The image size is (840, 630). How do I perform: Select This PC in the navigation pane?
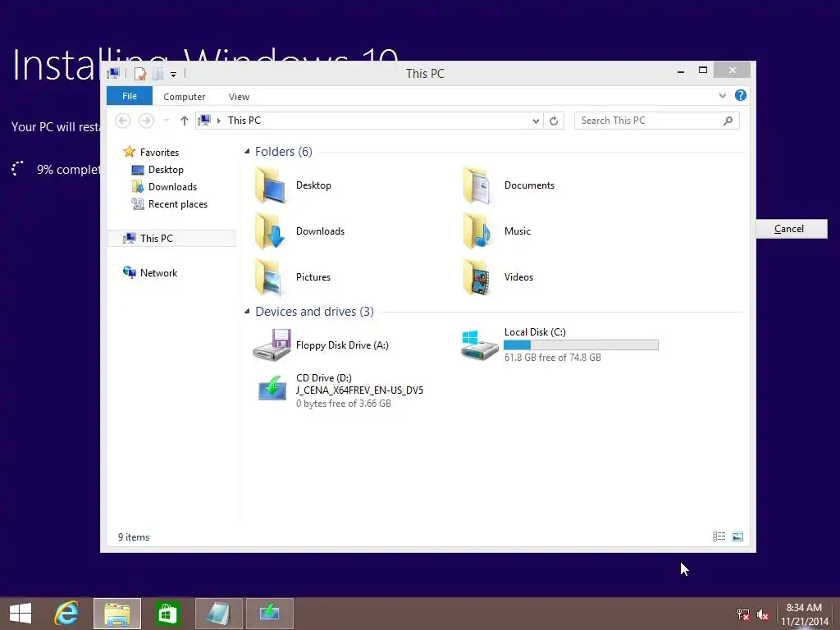[x=171, y=239]
